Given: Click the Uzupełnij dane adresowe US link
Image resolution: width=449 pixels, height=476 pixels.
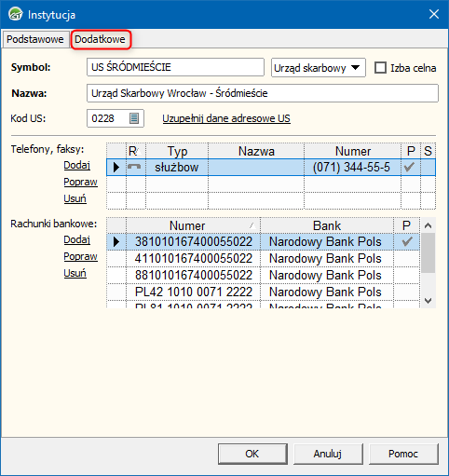Looking at the screenshot, I should click(x=226, y=118).
